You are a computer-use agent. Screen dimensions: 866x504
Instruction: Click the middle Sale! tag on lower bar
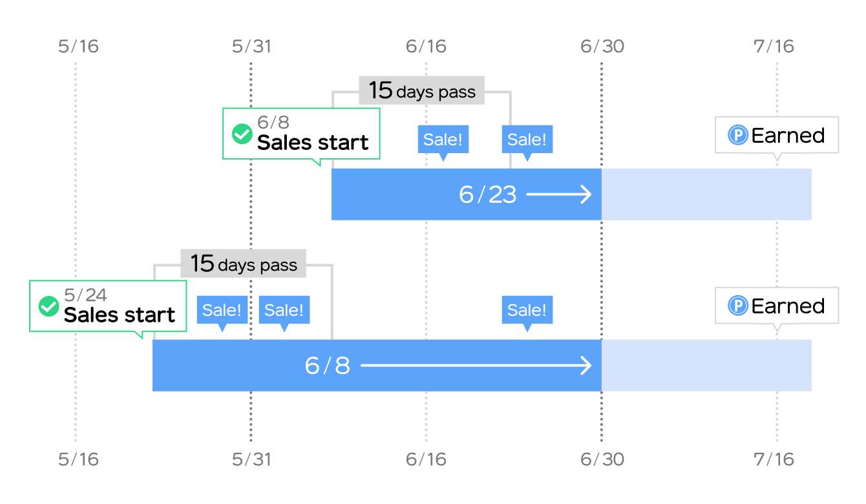point(284,310)
